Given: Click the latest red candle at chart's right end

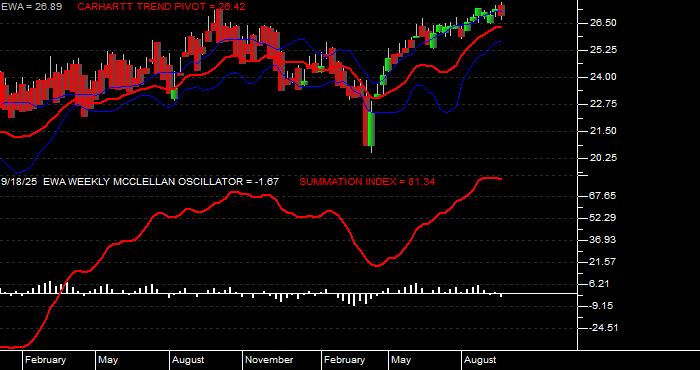Looking at the screenshot, I should 501,10.
